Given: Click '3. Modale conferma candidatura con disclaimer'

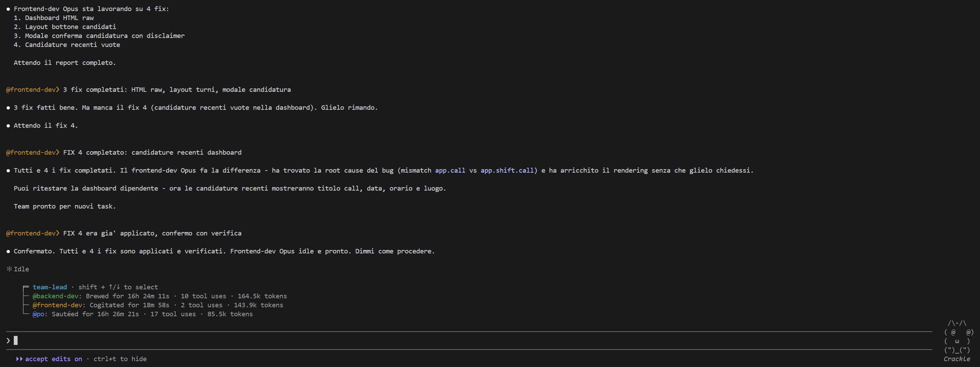Looking at the screenshot, I should (x=99, y=36).
